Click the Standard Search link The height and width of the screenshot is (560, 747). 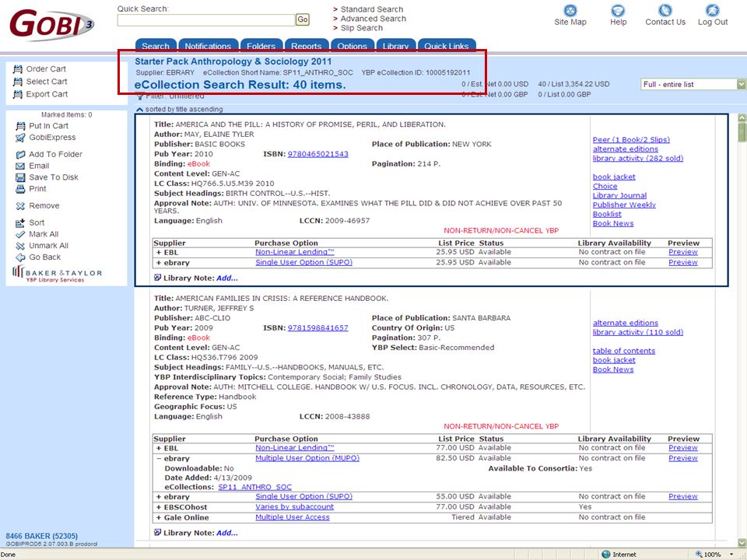372,9
